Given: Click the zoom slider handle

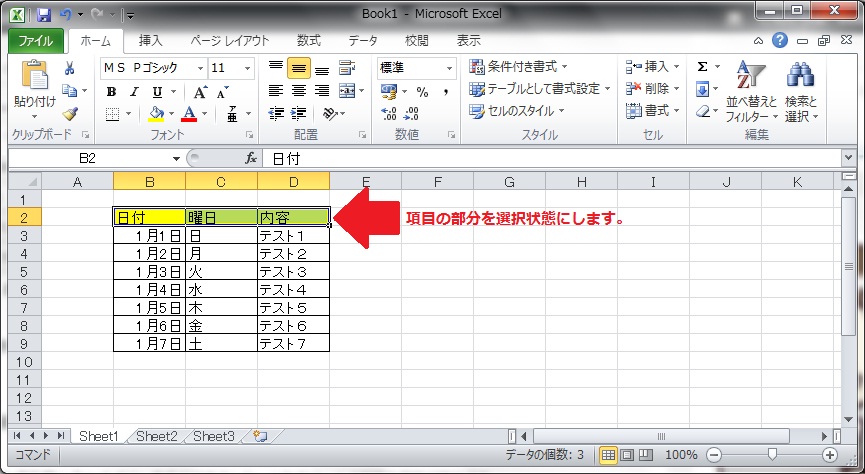Looking at the screenshot, I should coord(772,454).
